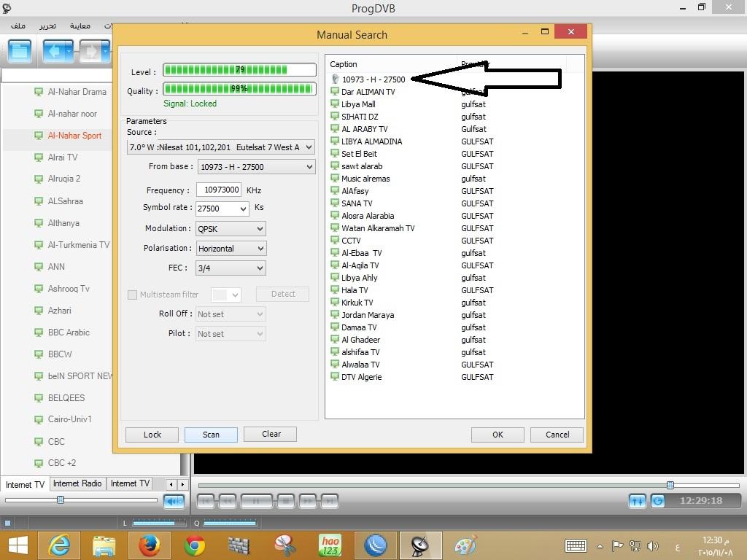Click the Detect button
747x560 pixels.
point(282,295)
